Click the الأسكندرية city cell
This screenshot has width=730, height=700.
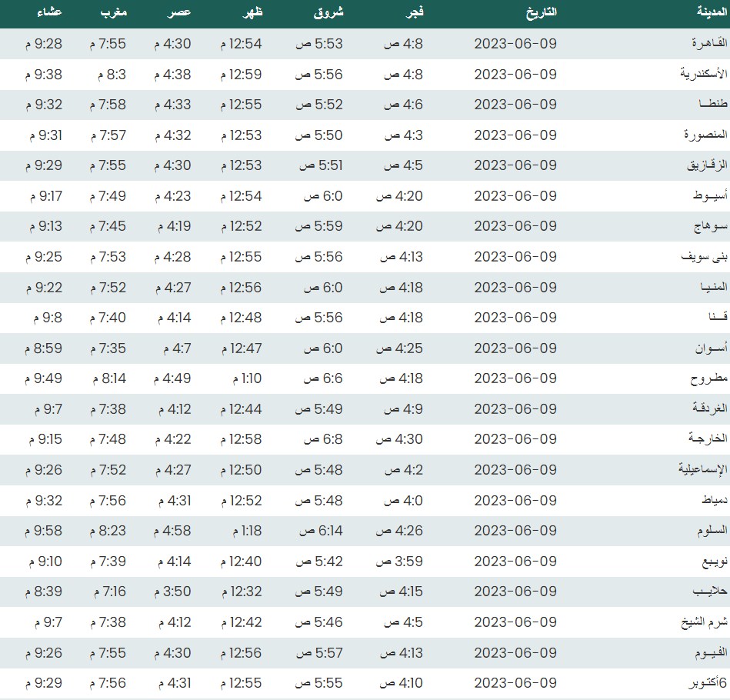pyautogui.click(x=702, y=75)
